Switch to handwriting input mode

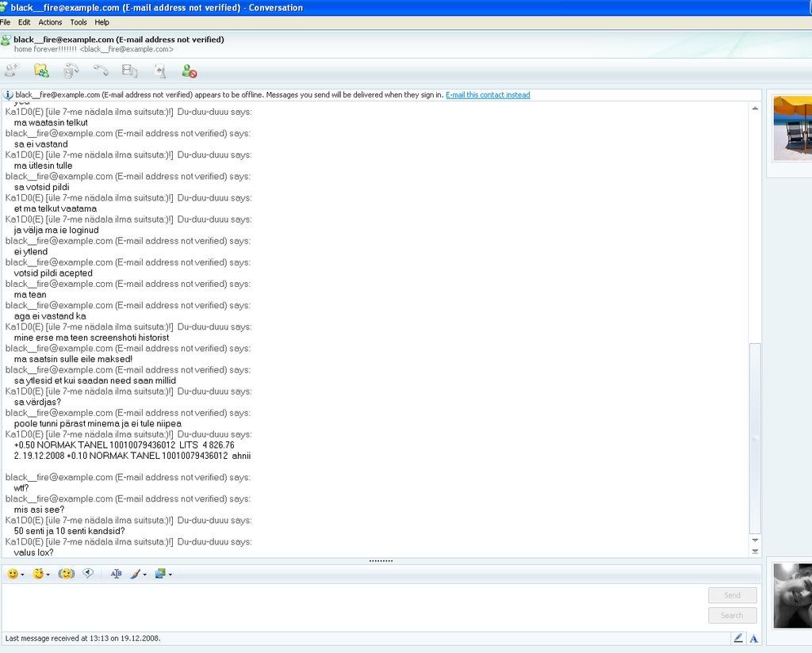pyautogui.click(x=738, y=638)
